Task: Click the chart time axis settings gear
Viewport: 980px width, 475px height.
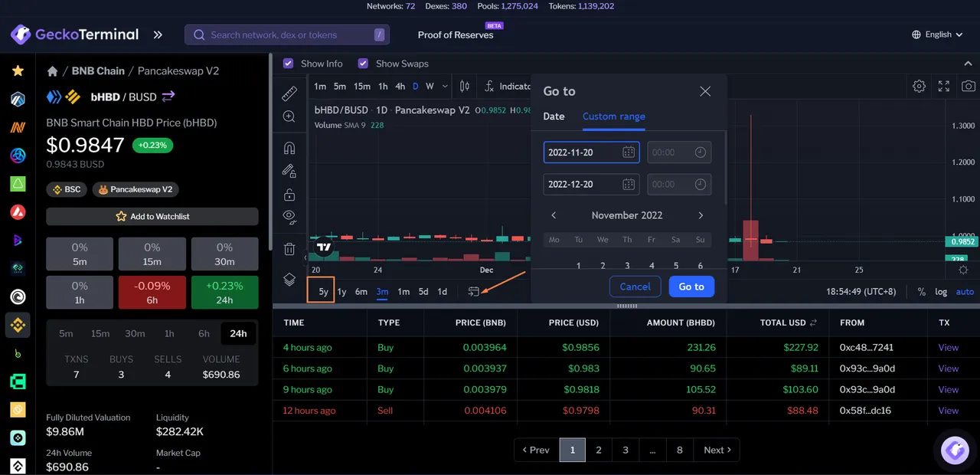Action: (963, 270)
